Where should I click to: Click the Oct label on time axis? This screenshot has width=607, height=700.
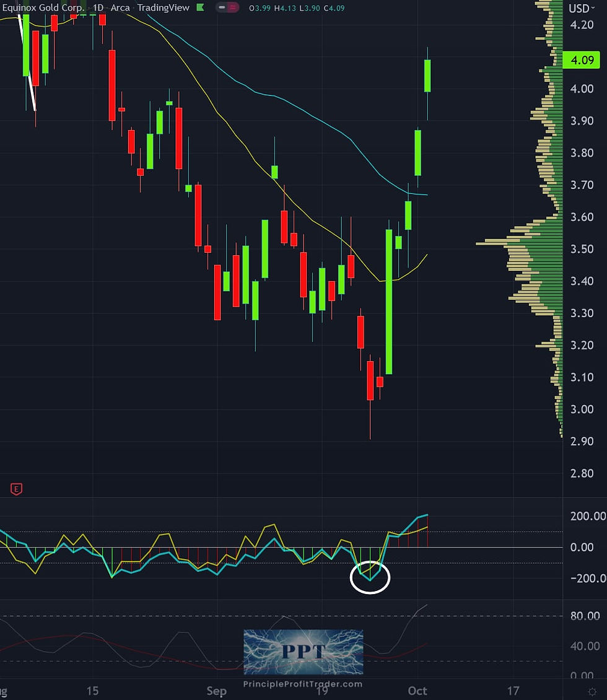pos(417,691)
